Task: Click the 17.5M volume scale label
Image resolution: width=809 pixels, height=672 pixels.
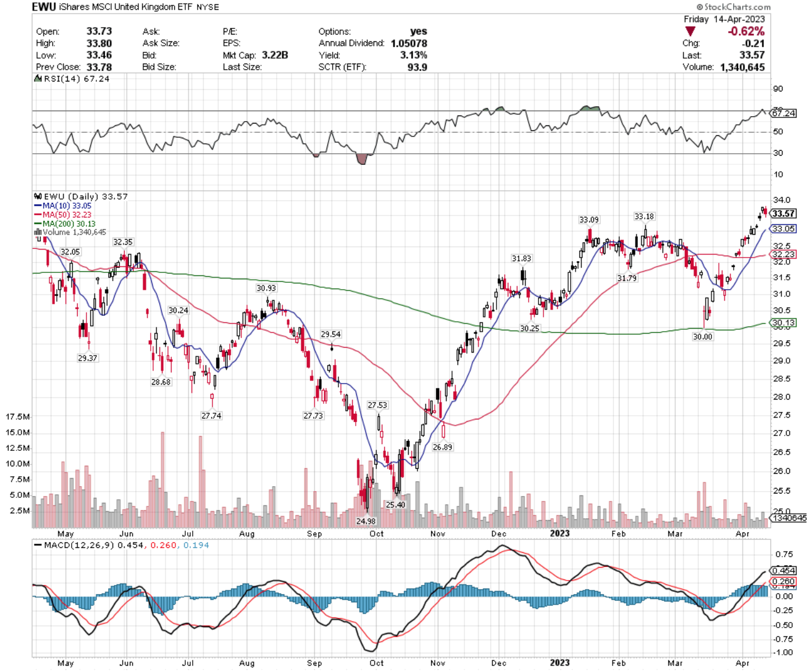Action: point(17,417)
